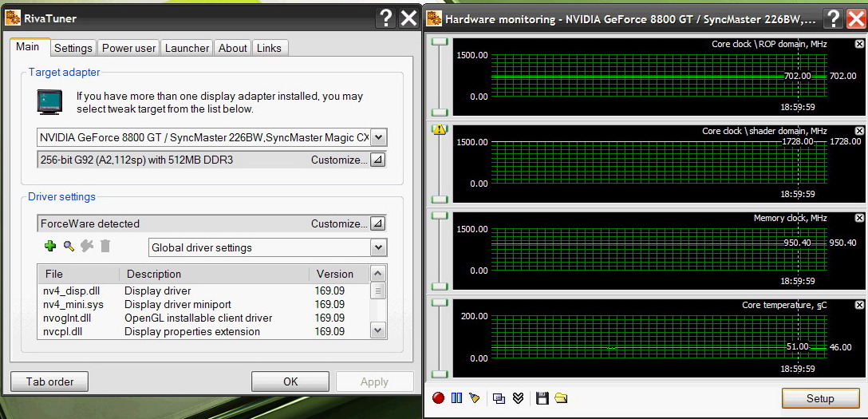
Task: Switch to the Main tab
Action: 28,46
